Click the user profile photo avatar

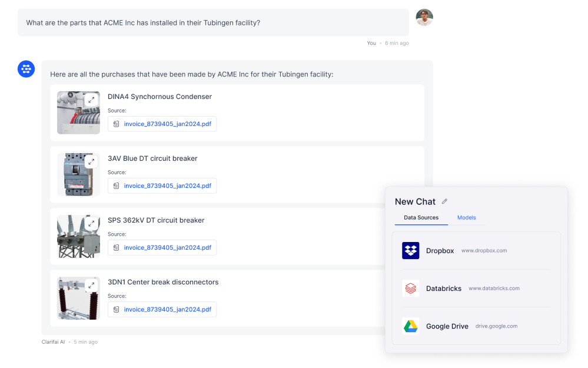[x=424, y=18]
